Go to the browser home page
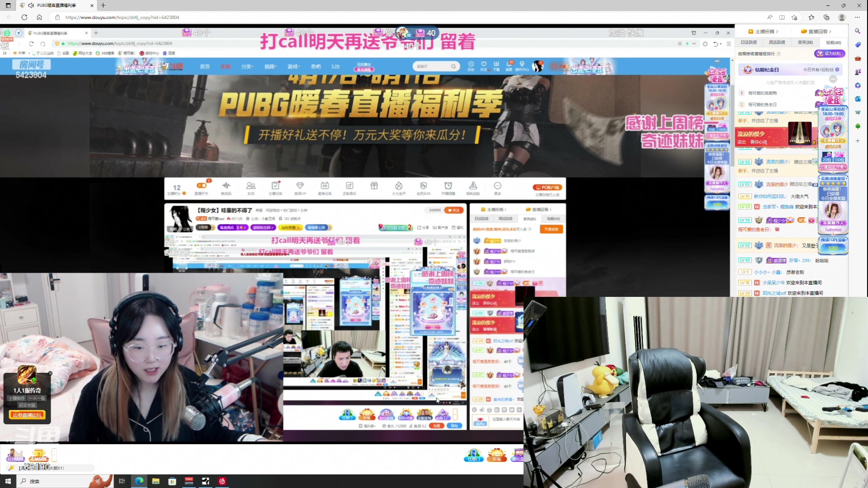Image resolution: width=868 pixels, height=488 pixels. point(39,17)
